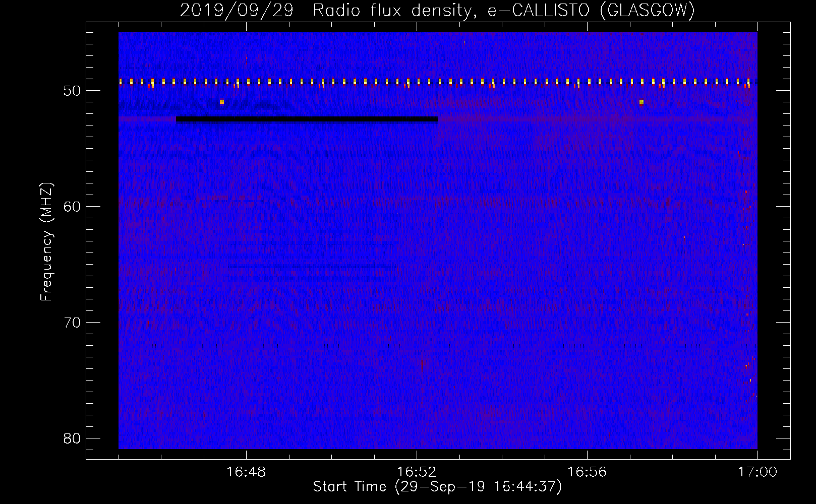
Task: Click the 16:56 time tick label
Action: click(x=587, y=472)
